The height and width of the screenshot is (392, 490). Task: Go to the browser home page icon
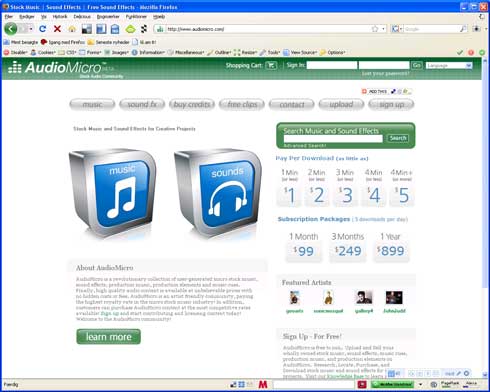pyautogui.click(x=72, y=29)
